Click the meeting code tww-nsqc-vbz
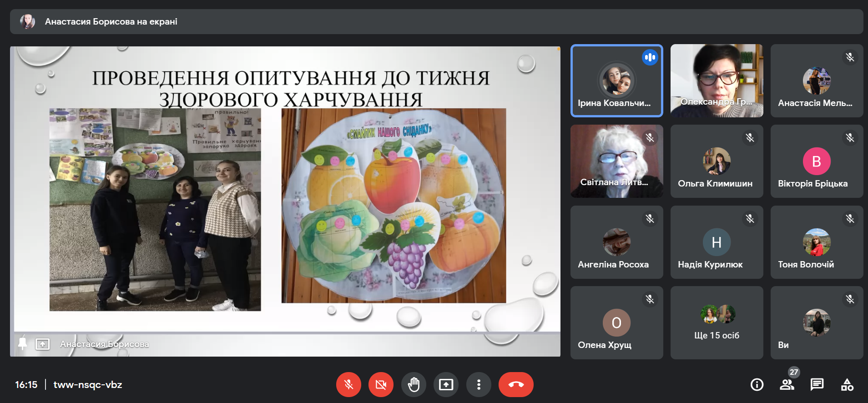The width and height of the screenshot is (868, 403). pyautogui.click(x=88, y=385)
